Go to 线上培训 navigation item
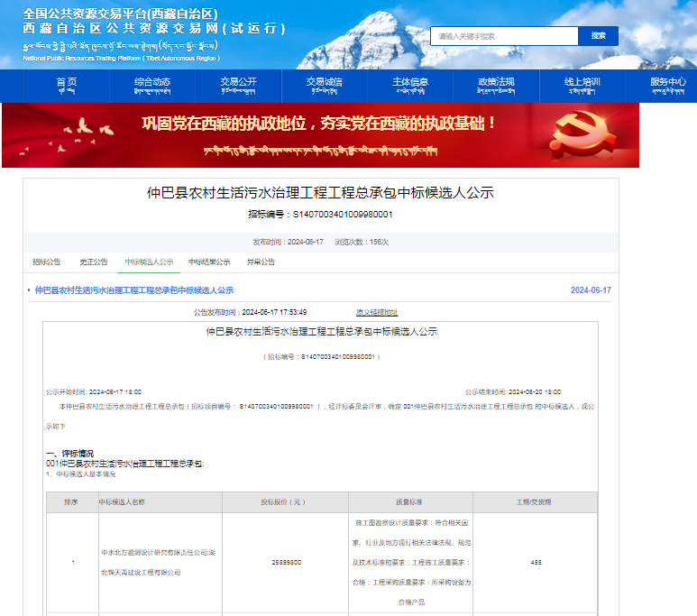 point(582,86)
